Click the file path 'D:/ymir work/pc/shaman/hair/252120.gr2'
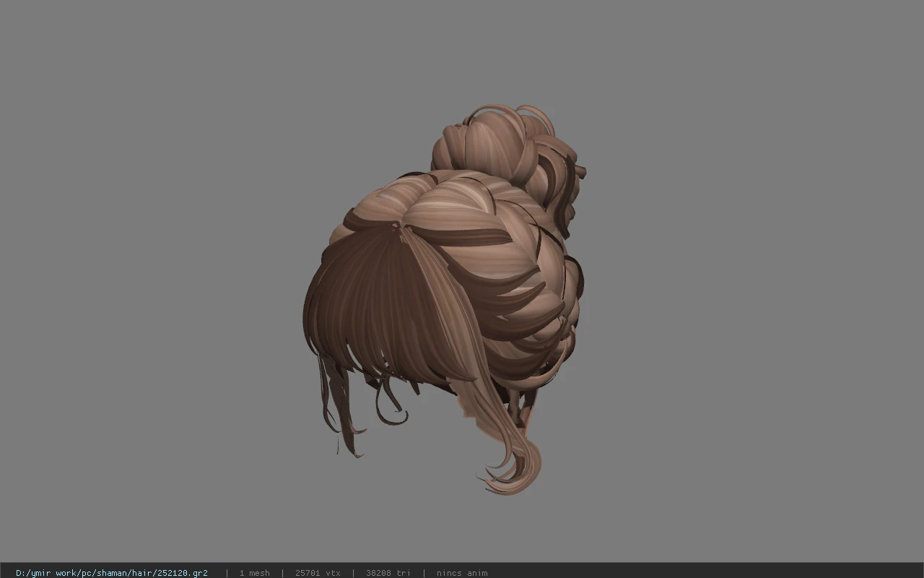Screen dimensions: 924x578 (x=112, y=573)
